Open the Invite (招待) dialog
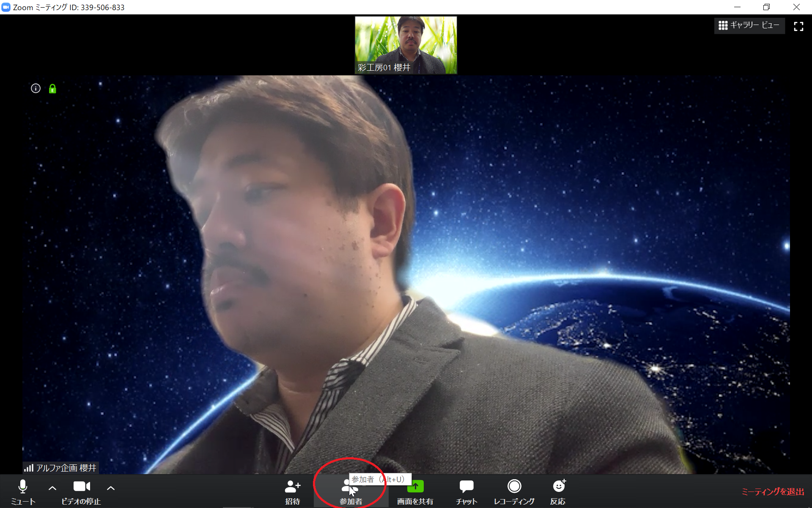Screen dimensions: 812x508 (292, 491)
